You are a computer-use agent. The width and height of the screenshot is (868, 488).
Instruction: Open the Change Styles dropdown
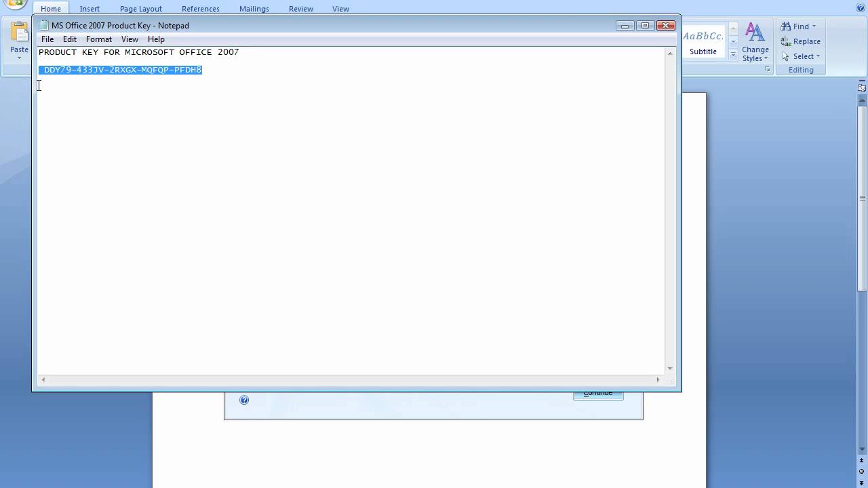[755, 42]
